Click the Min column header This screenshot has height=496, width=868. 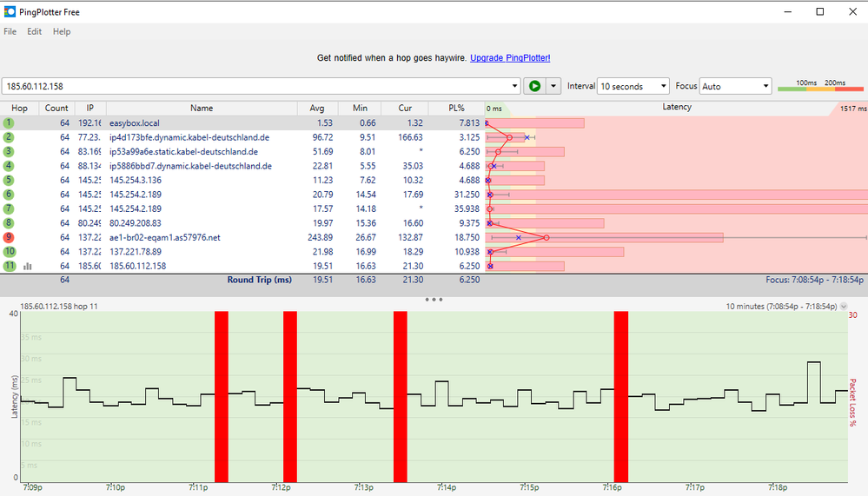(x=361, y=108)
